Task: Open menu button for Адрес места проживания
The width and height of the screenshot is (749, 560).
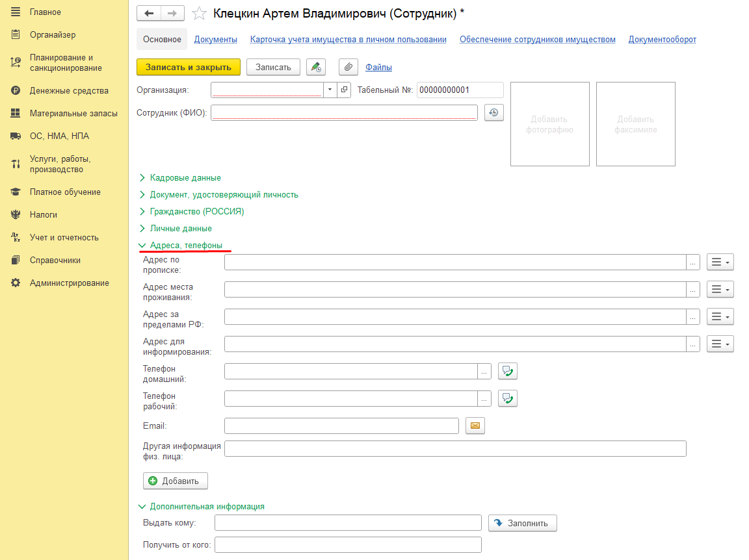Action: point(720,289)
